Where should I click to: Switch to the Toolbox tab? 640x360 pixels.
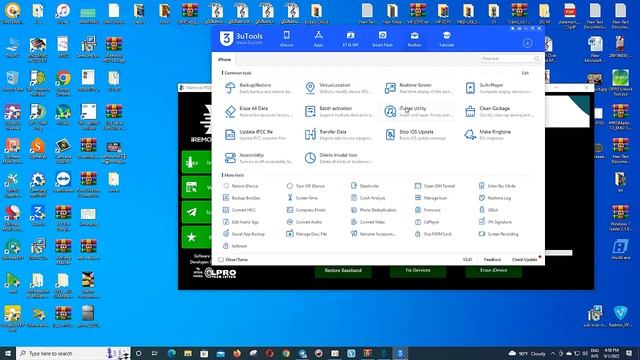click(414, 40)
